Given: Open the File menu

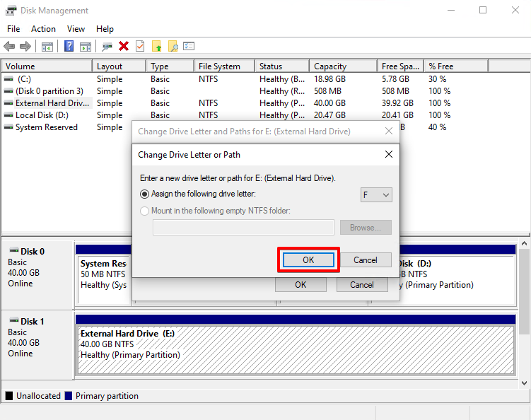Looking at the screenshot, I should point(13,29).
